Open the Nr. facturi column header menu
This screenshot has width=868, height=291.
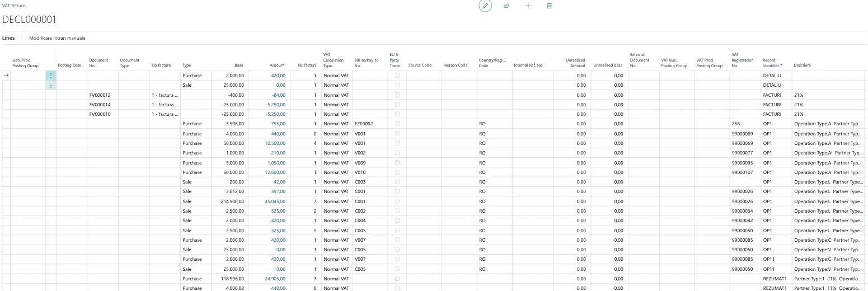click(308, 65)
